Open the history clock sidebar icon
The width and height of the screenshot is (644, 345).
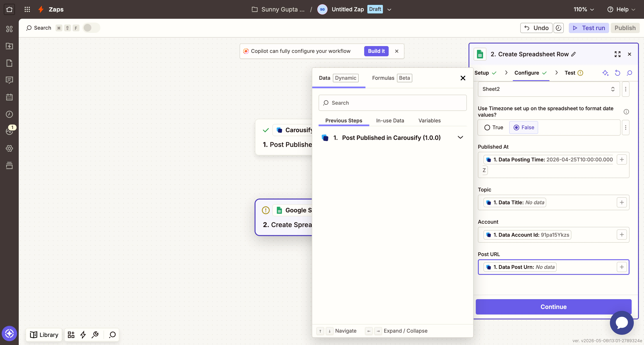[9, 114]
